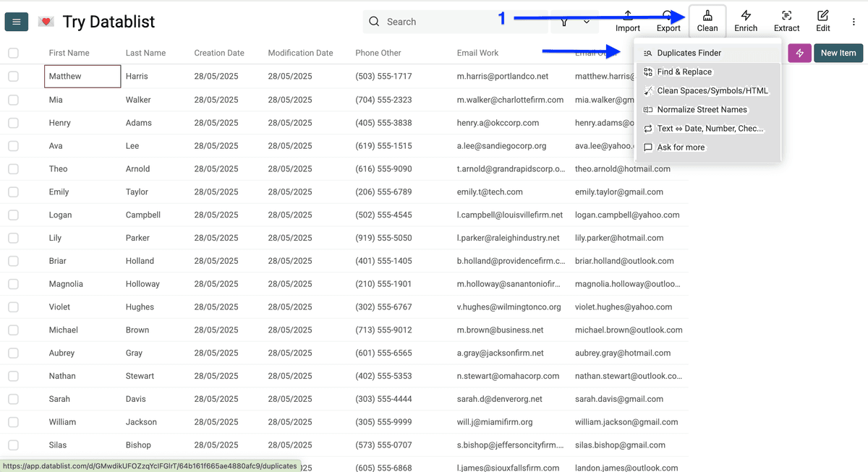Expand the filter dropdown chevron
The width and height of the screenshot is (868, 472).
pyautogui.click(x=586, y=22)
